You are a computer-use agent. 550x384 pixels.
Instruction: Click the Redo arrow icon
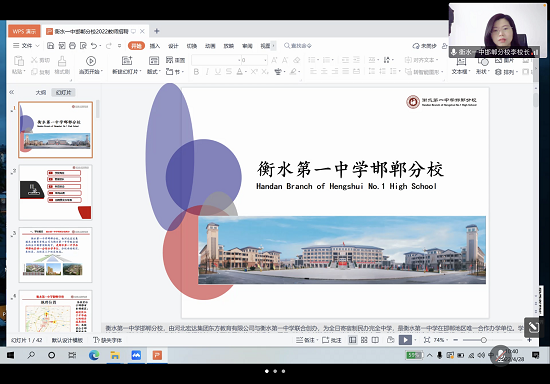[x=109, y=46]
